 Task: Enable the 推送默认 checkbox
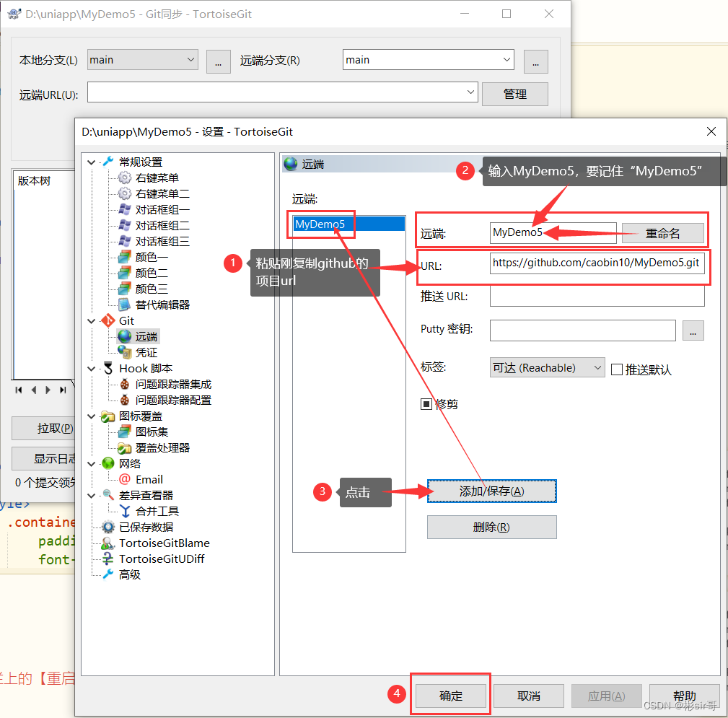(618, 367)
